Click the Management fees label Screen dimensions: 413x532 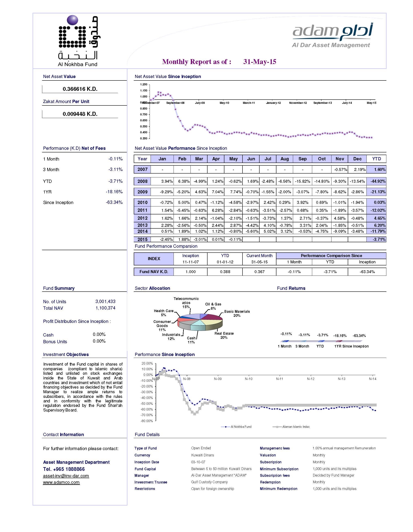tap(275, 448)
